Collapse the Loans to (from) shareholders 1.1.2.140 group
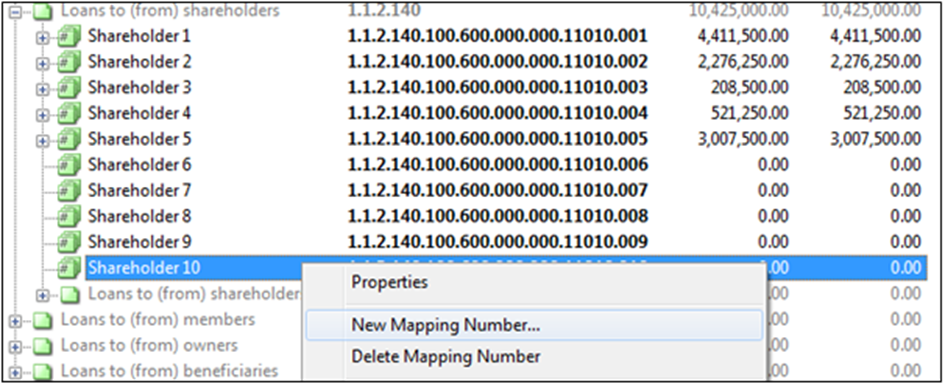Image resolution: width=945 pixels, height=384 pixels. tap(15, 11)
